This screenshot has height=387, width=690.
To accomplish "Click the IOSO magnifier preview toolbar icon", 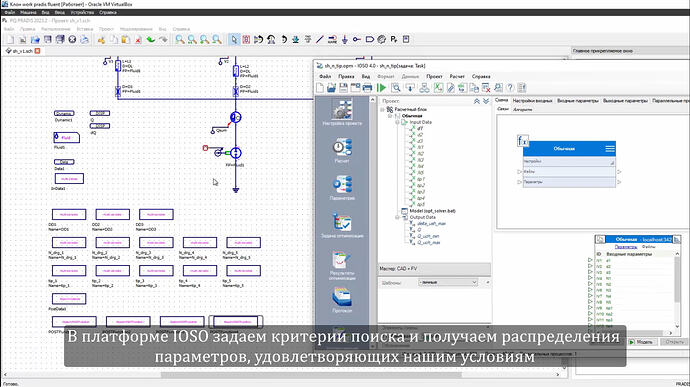I will 396,88.
